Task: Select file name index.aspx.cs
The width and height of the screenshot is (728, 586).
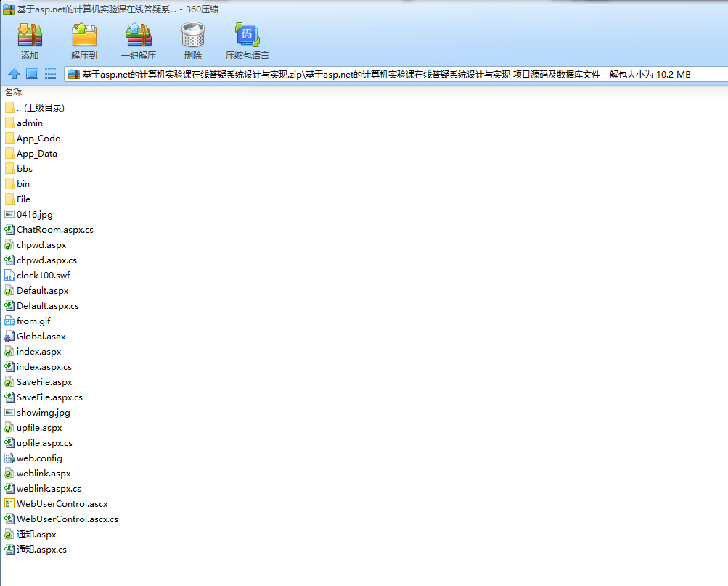Action: tap(44, 366)
